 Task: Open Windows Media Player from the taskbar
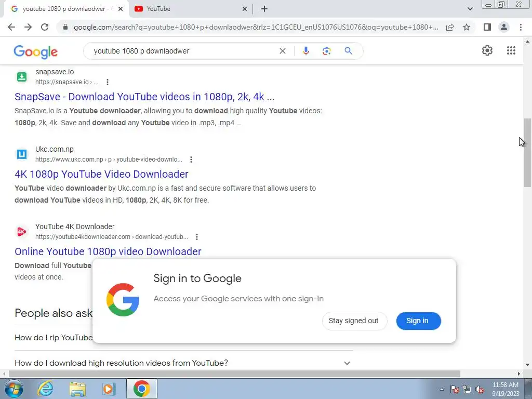(x=109, y=389)
